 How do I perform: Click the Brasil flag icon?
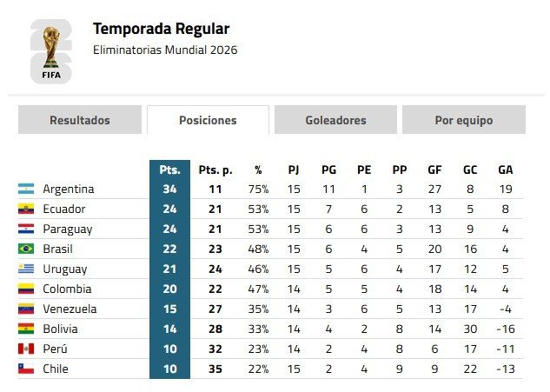(x=26, y=249)
